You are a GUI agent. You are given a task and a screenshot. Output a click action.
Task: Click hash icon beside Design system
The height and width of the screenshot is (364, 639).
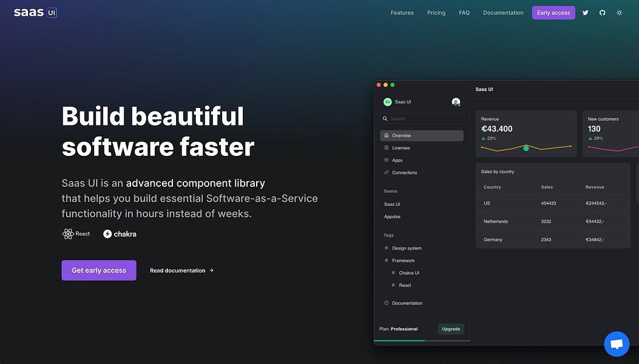(x=387, y=248)
